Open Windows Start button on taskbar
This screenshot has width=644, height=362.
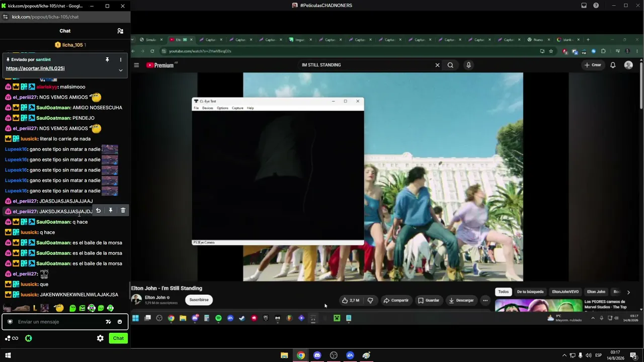click(8, 355)
